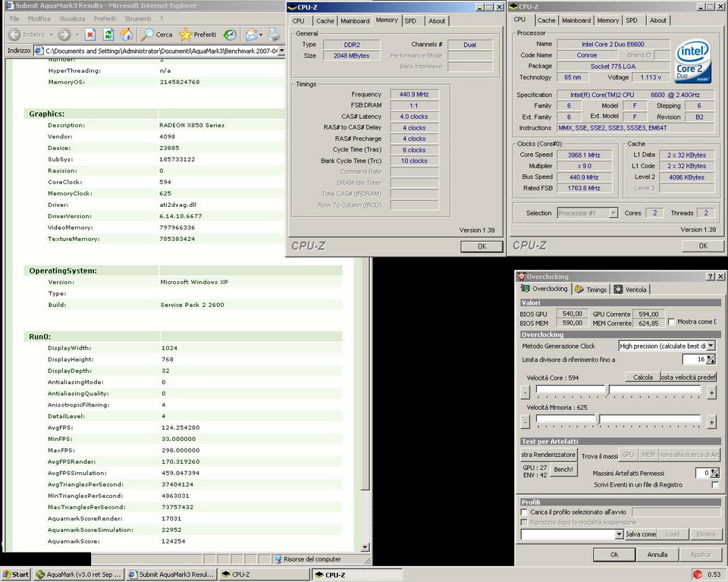The image size is (728, 582).
Task: Switch to SPD tab in CPU-Z Memory window
Action: 410,21
